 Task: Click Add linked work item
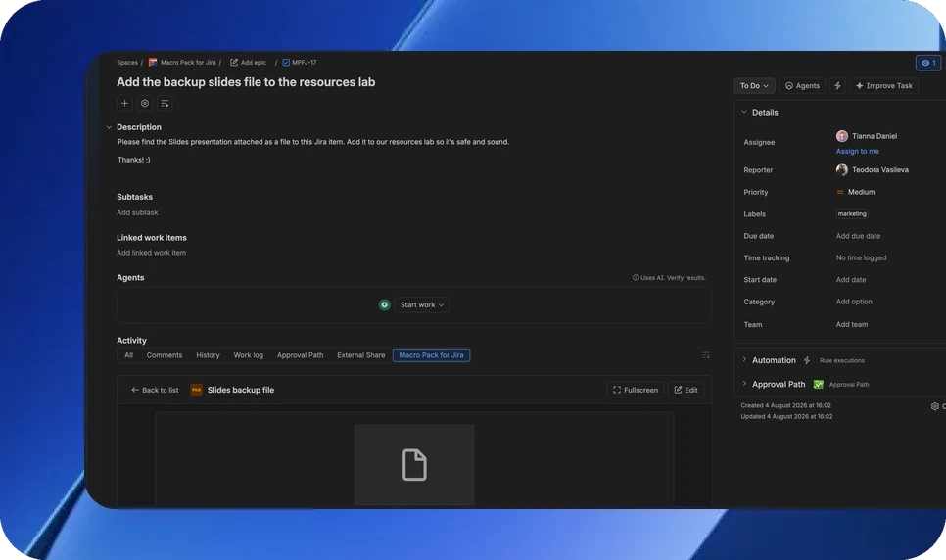(151, 253)
